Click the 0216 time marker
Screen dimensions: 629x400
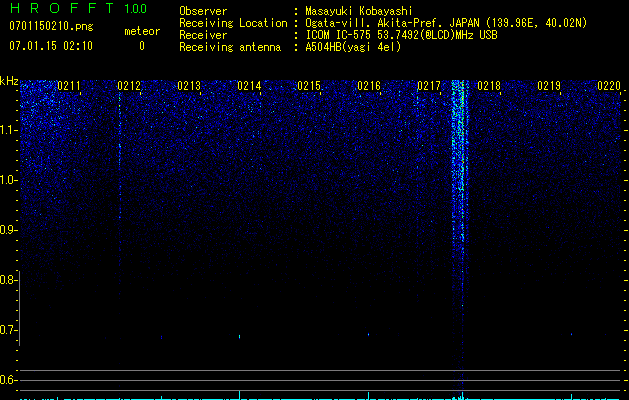[x=369, y=86]
